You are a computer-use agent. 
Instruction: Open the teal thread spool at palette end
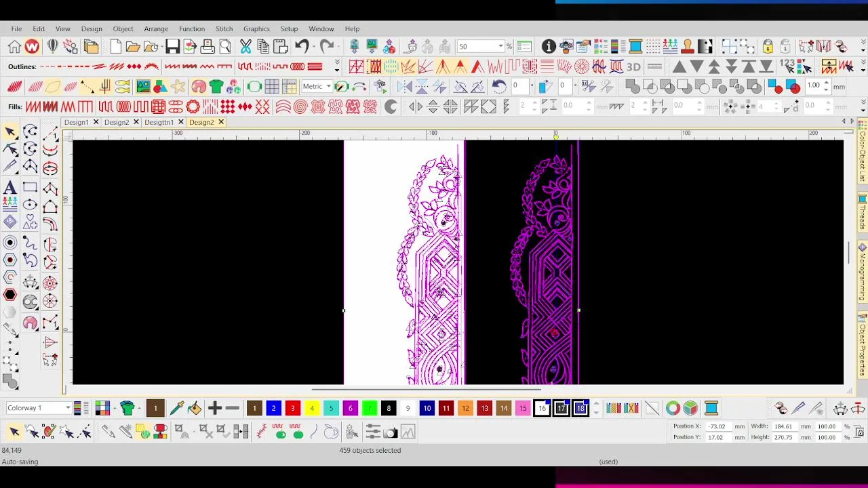711,407
